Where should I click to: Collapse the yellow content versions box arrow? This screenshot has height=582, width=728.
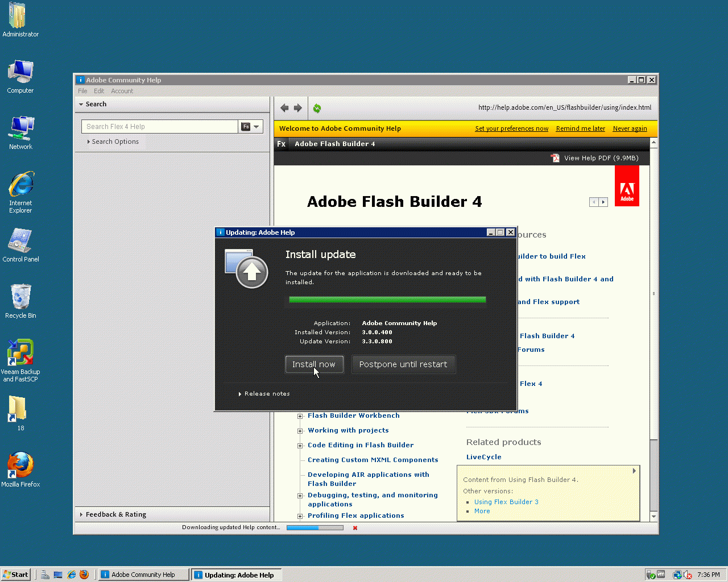click(634, 471)
